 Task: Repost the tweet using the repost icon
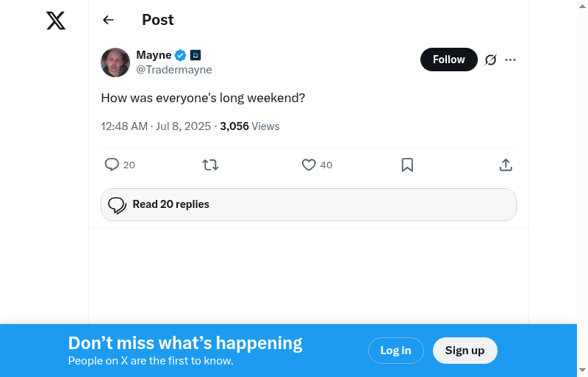pyautogui.click(x=210, y=165)
